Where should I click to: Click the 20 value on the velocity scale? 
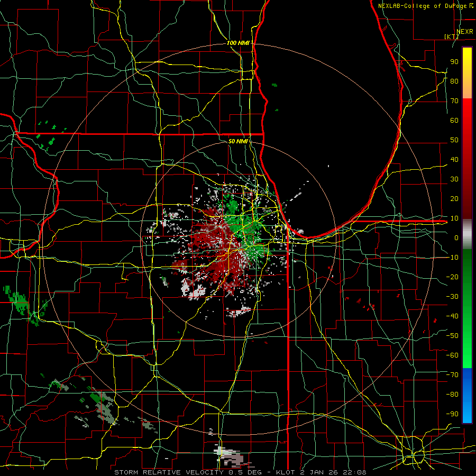[454, 199]
